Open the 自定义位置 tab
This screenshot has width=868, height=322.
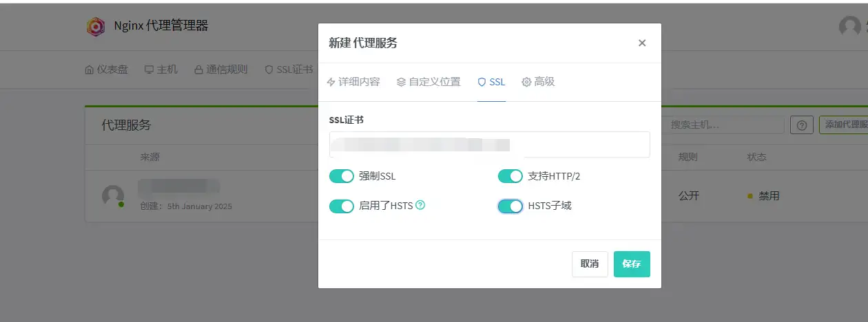(428, 82)
